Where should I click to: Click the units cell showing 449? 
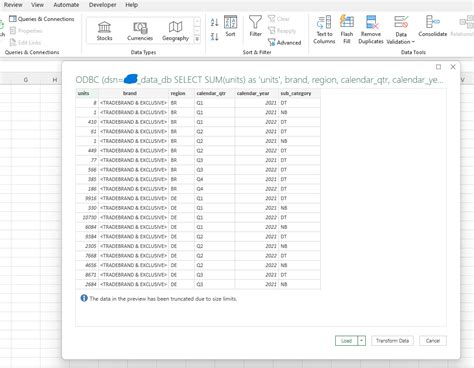click(87, 151)
